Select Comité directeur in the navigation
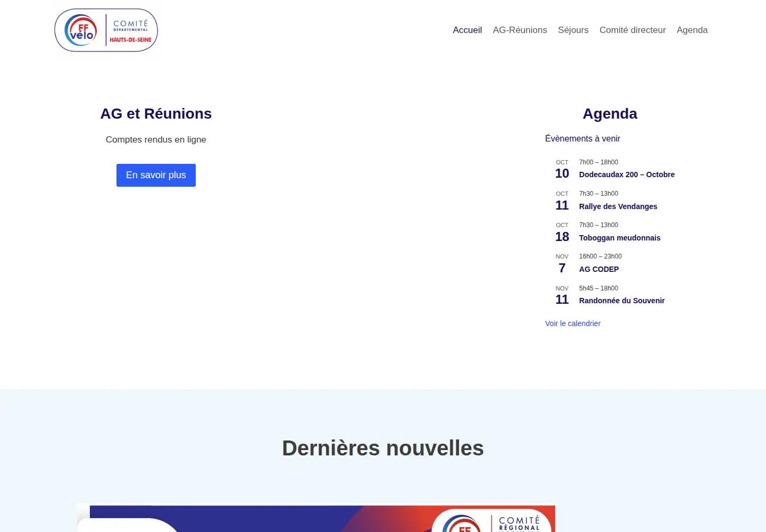This screenshot has height=532, width=766. click(x=632, y=30)
